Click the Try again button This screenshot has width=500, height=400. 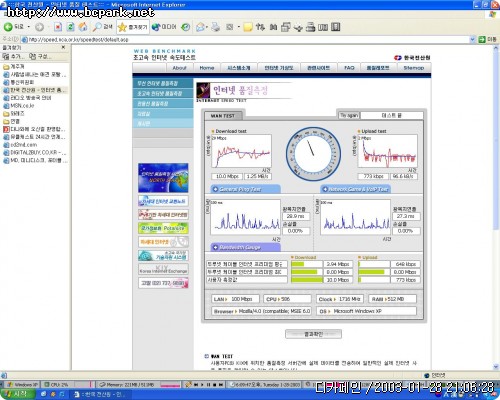(349, 115)
